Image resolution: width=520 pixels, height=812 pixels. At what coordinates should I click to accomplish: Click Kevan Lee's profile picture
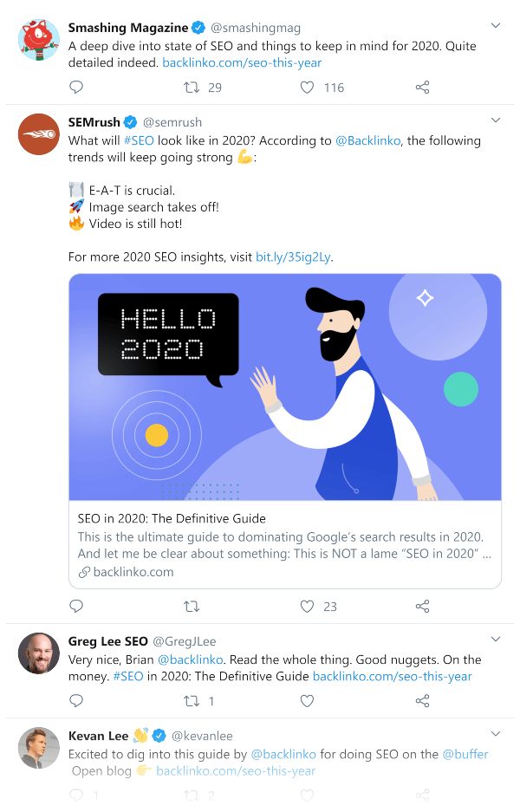point(39,748)
